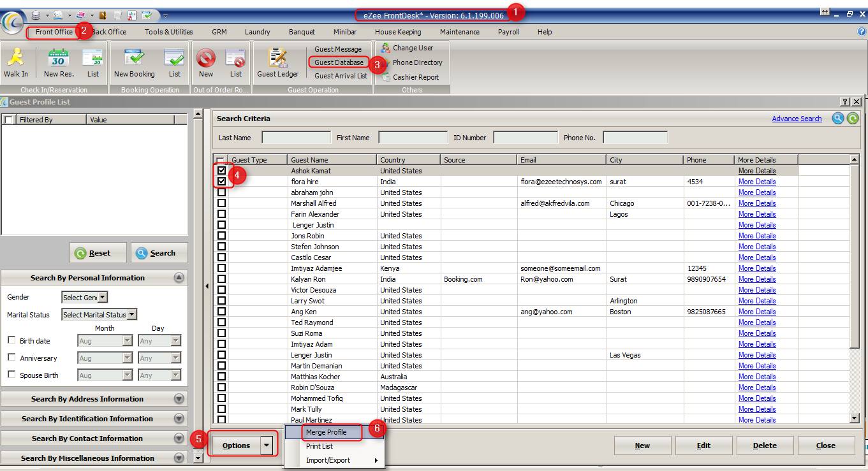Toggle the select-all checkbox in guest table header
868x471 pixels.
(x=220, y=160)
